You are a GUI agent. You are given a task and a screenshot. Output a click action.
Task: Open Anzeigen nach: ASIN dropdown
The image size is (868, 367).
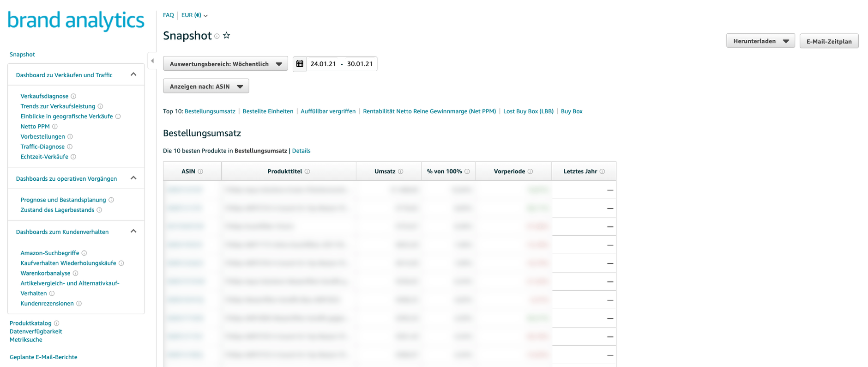(x=206, y=86)
